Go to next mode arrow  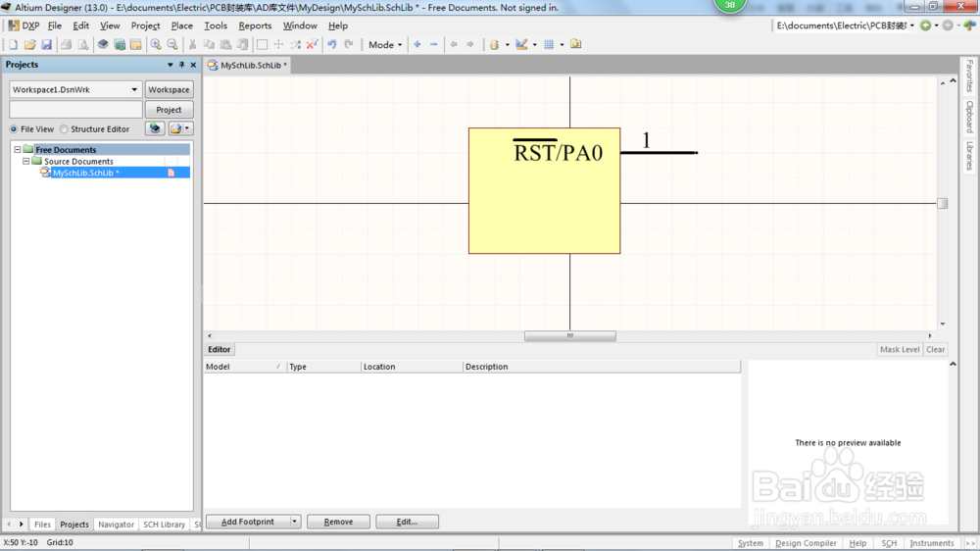[470, 44]
